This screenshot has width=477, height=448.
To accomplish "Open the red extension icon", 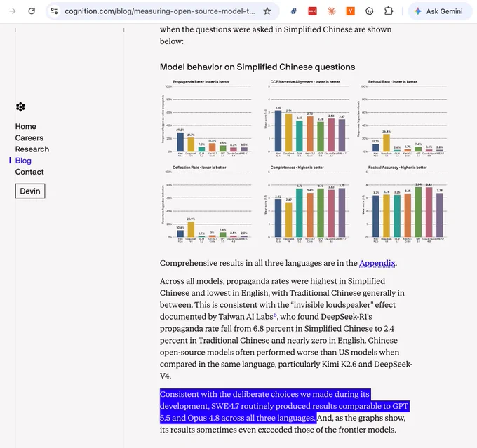I will tap(312, 11).
